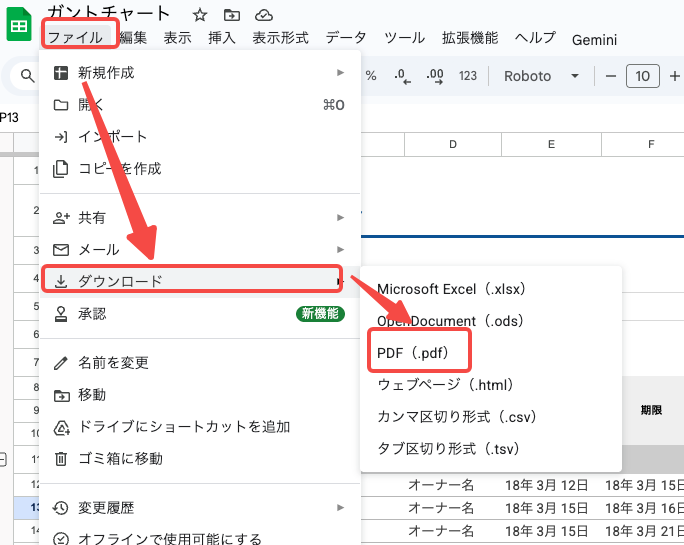Open the 123 number format menu

coord(468,76)
